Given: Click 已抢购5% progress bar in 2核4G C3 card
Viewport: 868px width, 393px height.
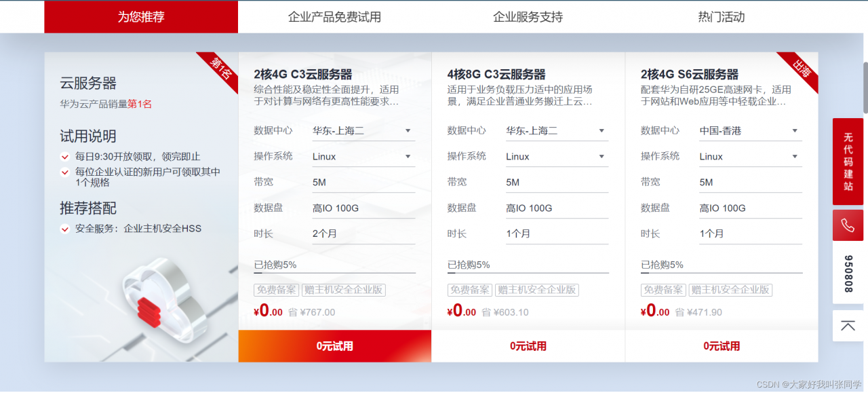Looking at the screenshot, I should 334,273.
